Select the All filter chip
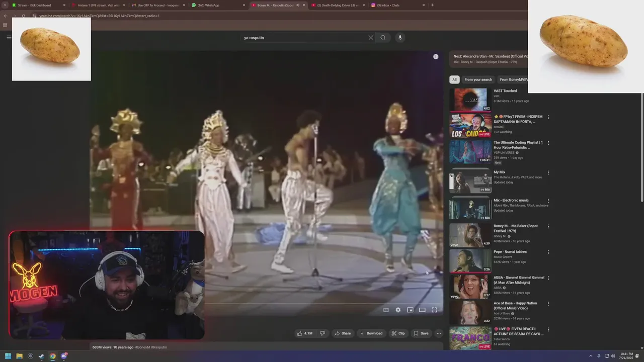 [x=454, y=79]
